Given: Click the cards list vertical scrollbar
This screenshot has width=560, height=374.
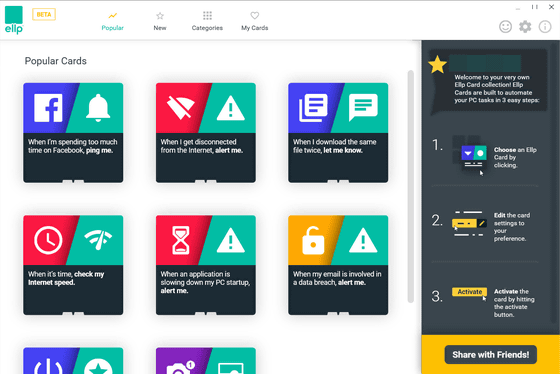Looking at the screenshot, I should pyautogui.click(x=411, y=186).
